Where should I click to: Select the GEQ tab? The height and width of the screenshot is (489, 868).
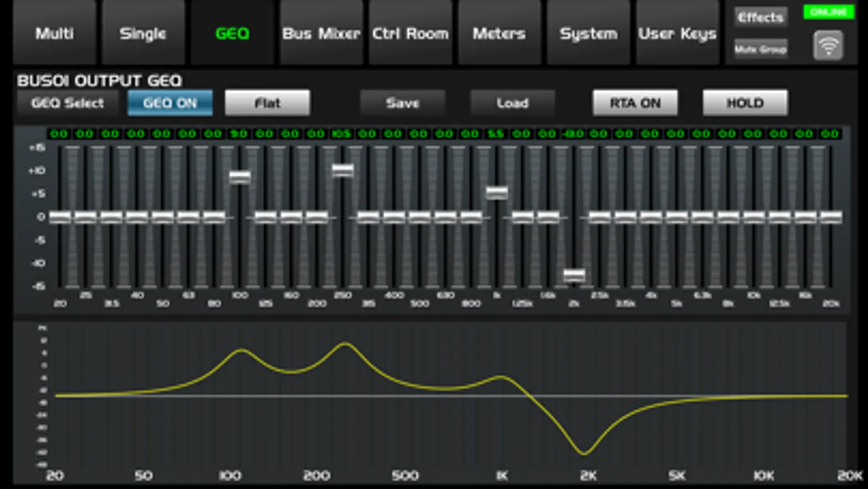(232, 33)
